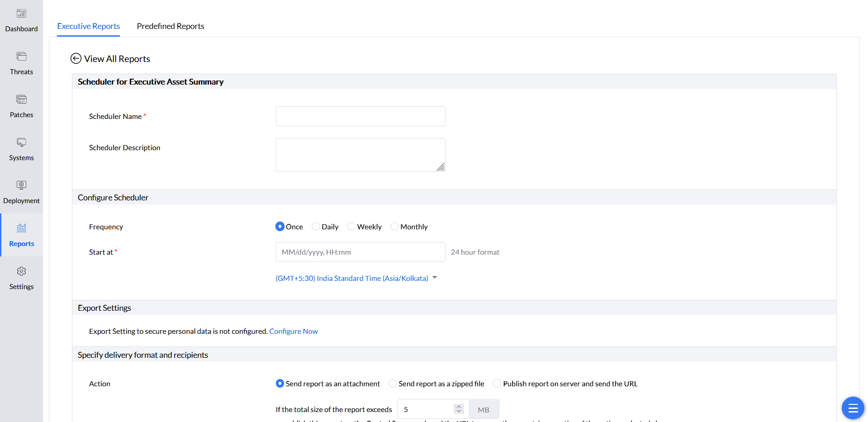Open the Patches sidebar icon
The image size is (868, 422).
pyautogui.click(x=21, y=100)
